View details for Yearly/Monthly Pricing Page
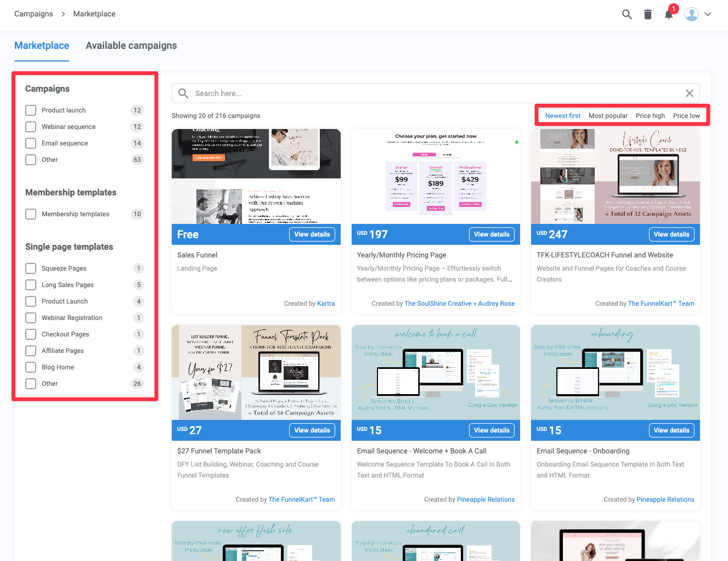Image resolution: width=728 pixels, height=561 pixels. pos(492,234)
